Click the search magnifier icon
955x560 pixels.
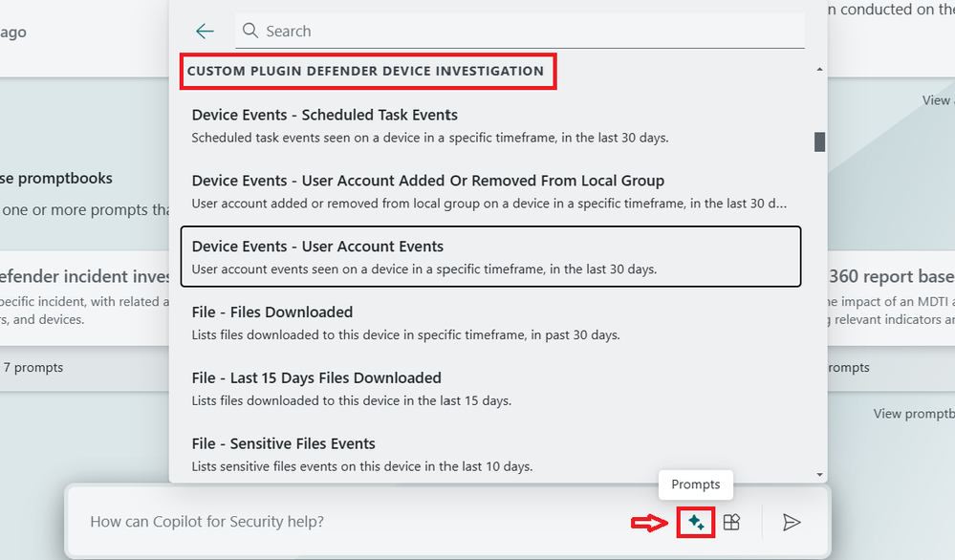(x=250, y=31)
